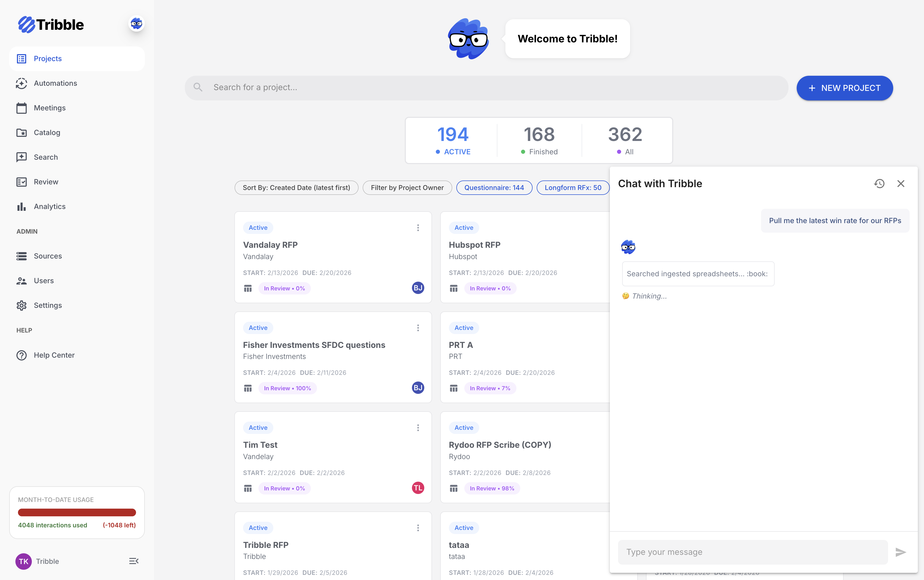The height and width of the screenshot is (580, 924).
Task: Open the Sort By Created Date dropdown
Action: point(296,188)
